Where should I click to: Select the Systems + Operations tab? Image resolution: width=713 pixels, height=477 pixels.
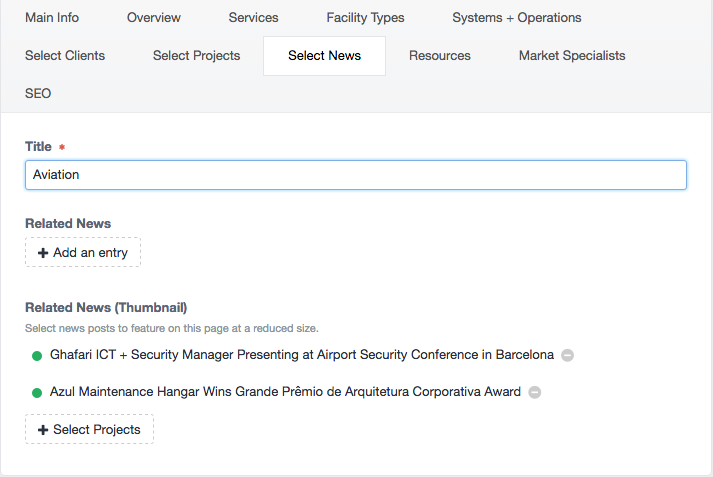(517, 18)
